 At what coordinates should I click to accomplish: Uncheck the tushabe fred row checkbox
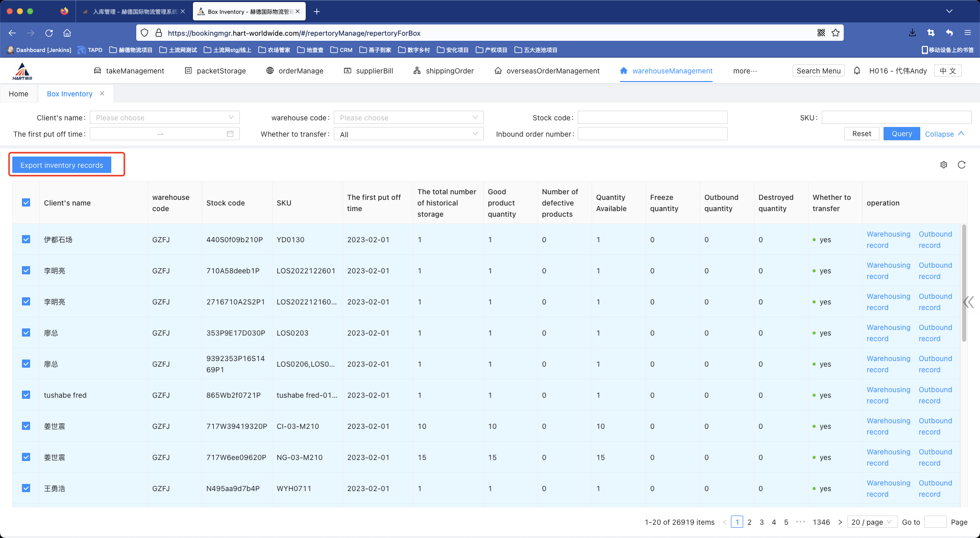[x=26, y=395]
